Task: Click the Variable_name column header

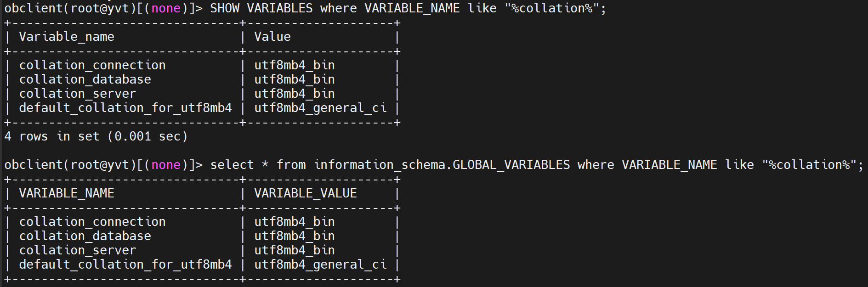Action: click(67, 37)
